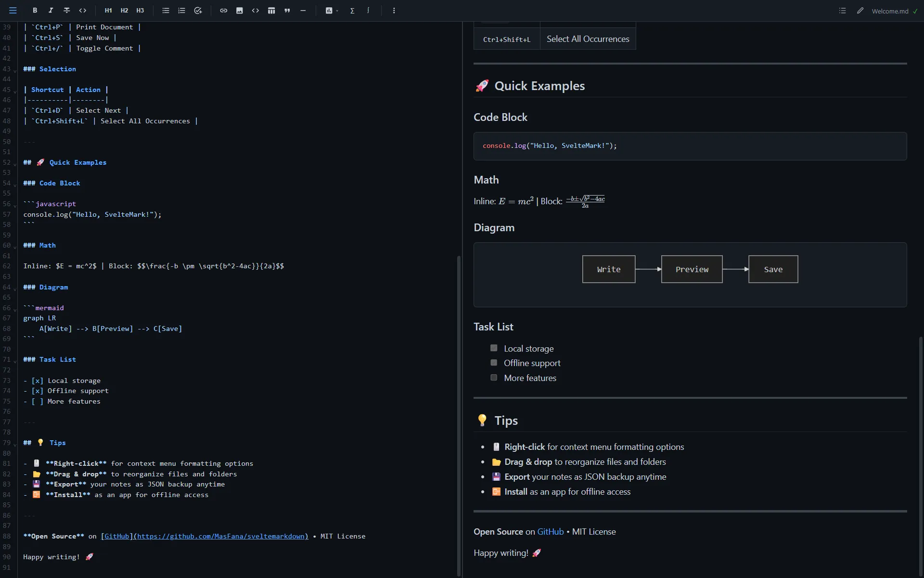Open the diagram insert dropdown

click(332, 11)
